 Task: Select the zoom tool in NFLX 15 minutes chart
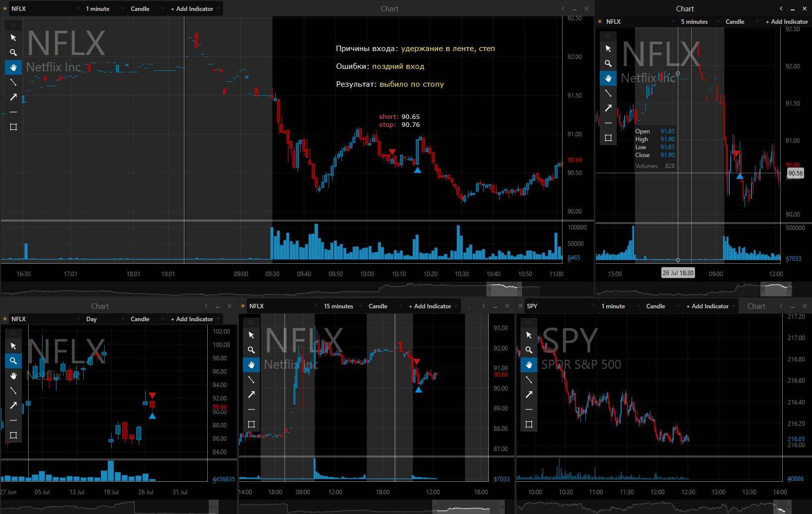point(251,350)
